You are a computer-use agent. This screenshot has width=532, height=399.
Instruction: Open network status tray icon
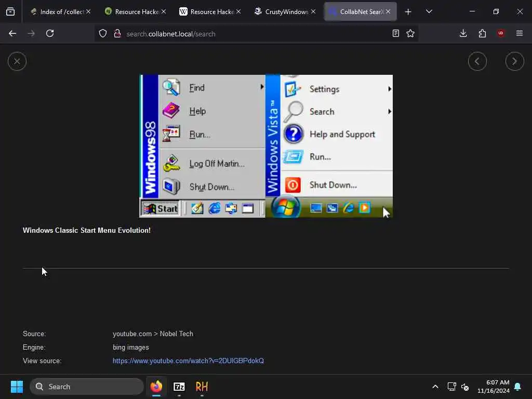(x=451, y=387)
